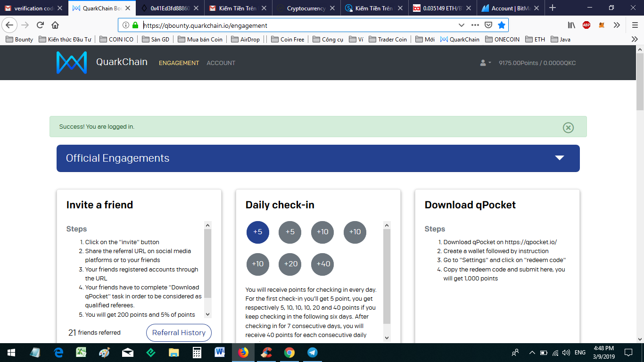Open the Bounty bookmarks folder
This screenshot has height=362, width=644.
tap(19, 40)
